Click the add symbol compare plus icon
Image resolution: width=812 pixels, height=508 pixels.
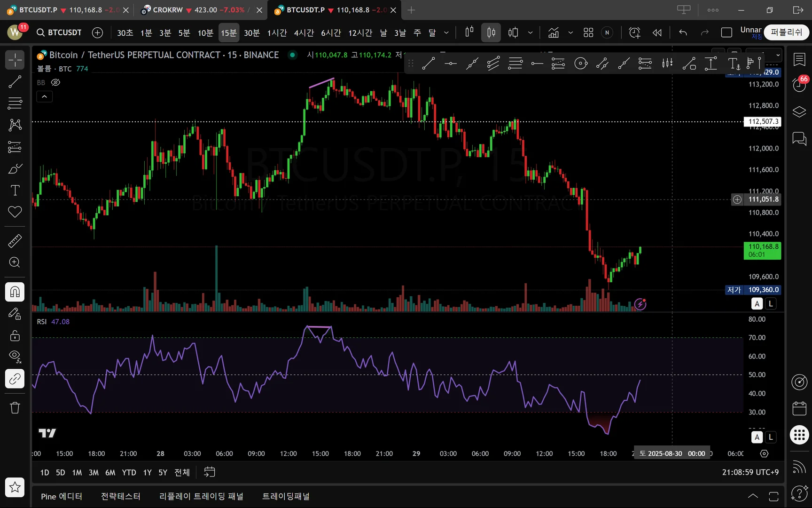[97, 32]
